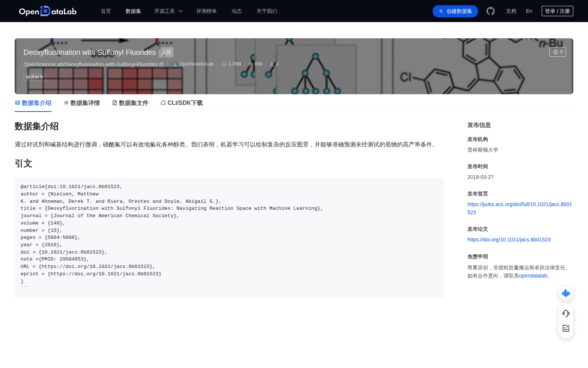Click the 登录 / 注册 button
The image size is (588, 368).
pyautogui.click(x=557, y=11)
